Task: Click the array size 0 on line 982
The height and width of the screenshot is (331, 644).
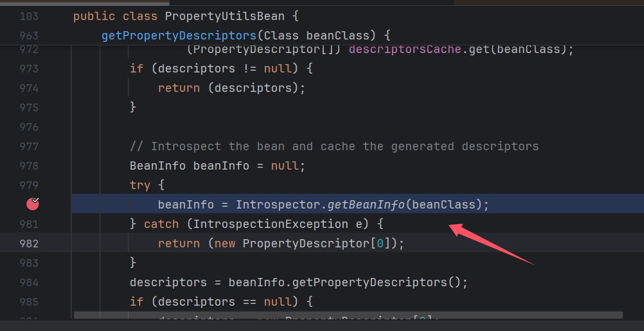Action: pos(380,243)
